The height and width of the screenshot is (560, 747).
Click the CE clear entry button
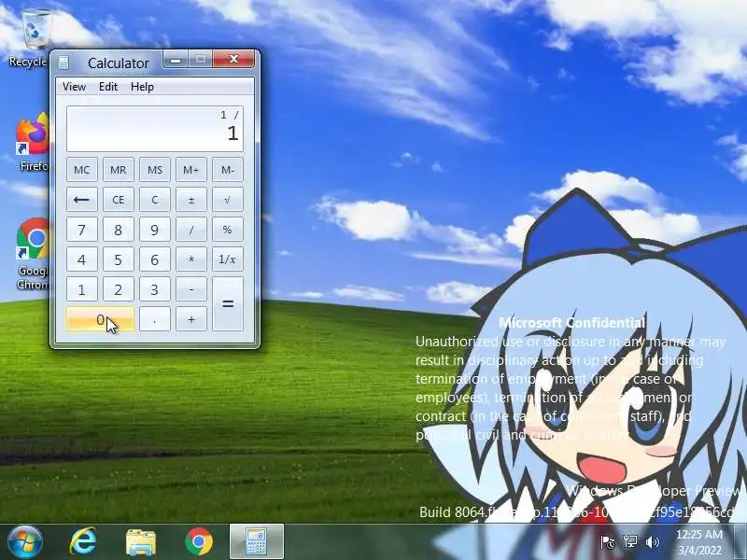point(119,200)
